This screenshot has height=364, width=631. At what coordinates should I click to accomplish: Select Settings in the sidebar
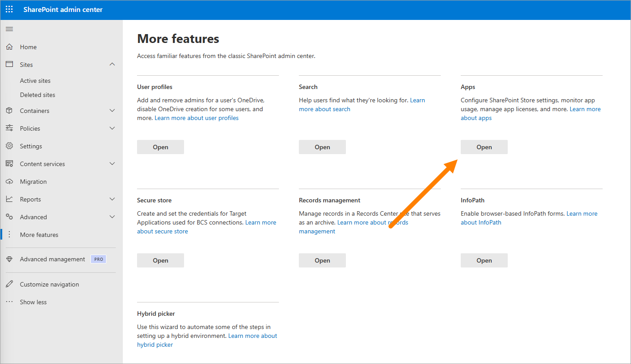pos(31,146)
